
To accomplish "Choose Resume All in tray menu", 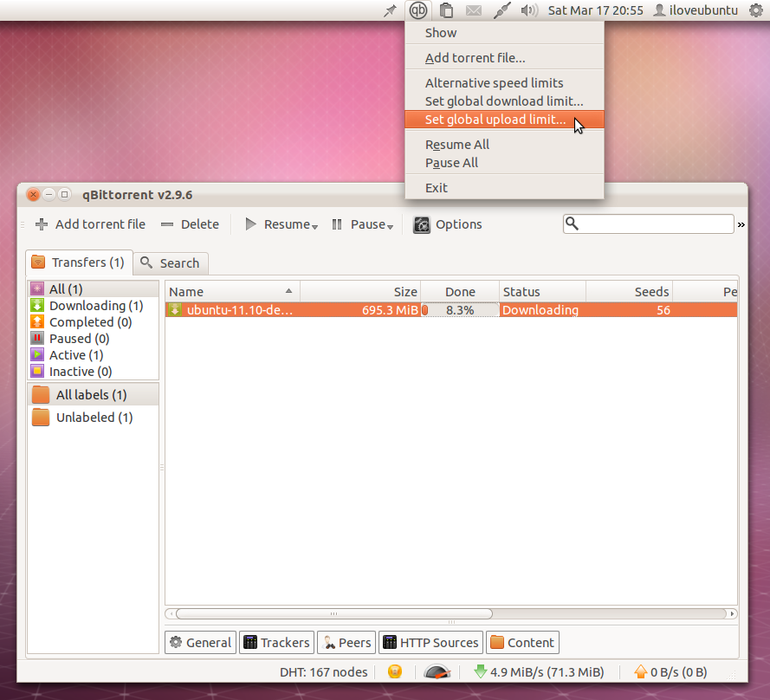I will coord(504,145).
